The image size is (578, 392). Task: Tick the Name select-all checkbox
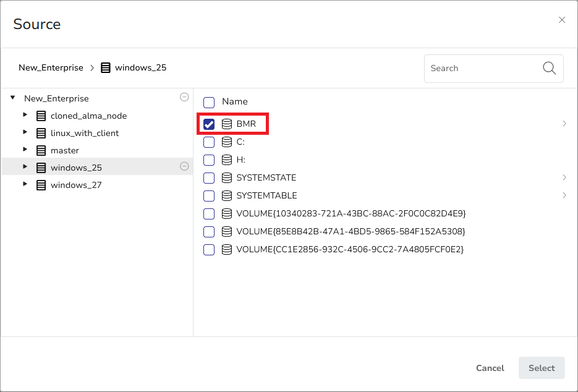pos(209,102)
